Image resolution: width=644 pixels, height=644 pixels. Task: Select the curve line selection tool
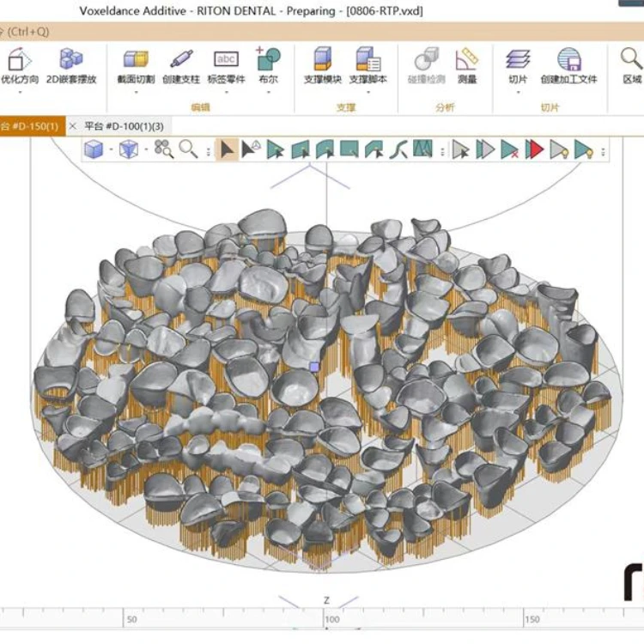[x=398, y=149]
